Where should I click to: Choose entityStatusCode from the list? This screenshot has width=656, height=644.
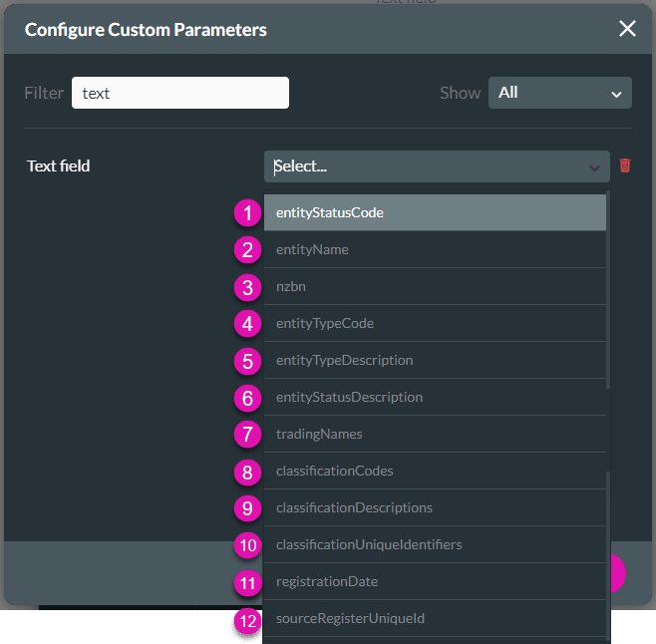click(x=435, y=212)
